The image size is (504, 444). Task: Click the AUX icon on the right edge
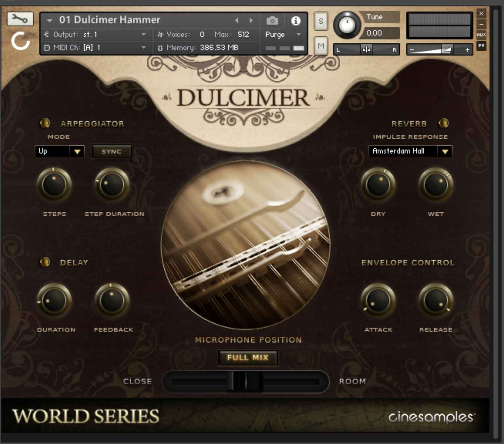481,35
